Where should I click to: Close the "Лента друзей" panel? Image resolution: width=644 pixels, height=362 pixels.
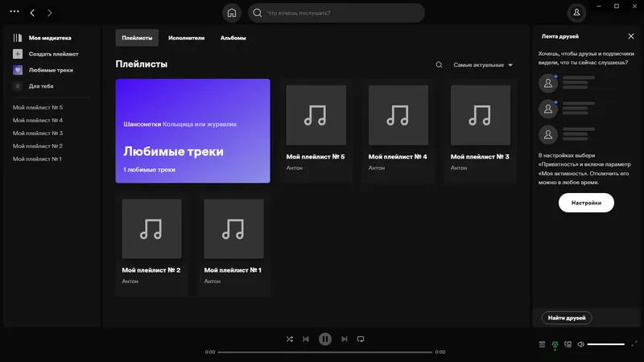(631, 36)
